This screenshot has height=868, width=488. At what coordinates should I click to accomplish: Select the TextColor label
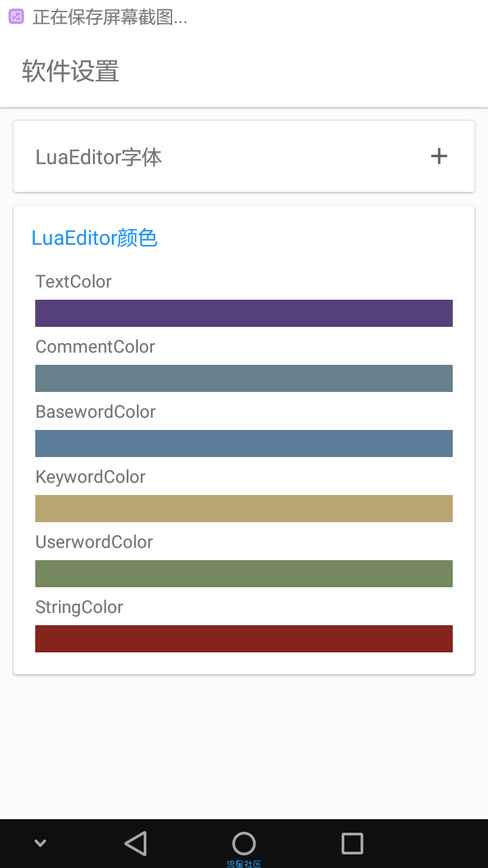(x=73, y=281)
